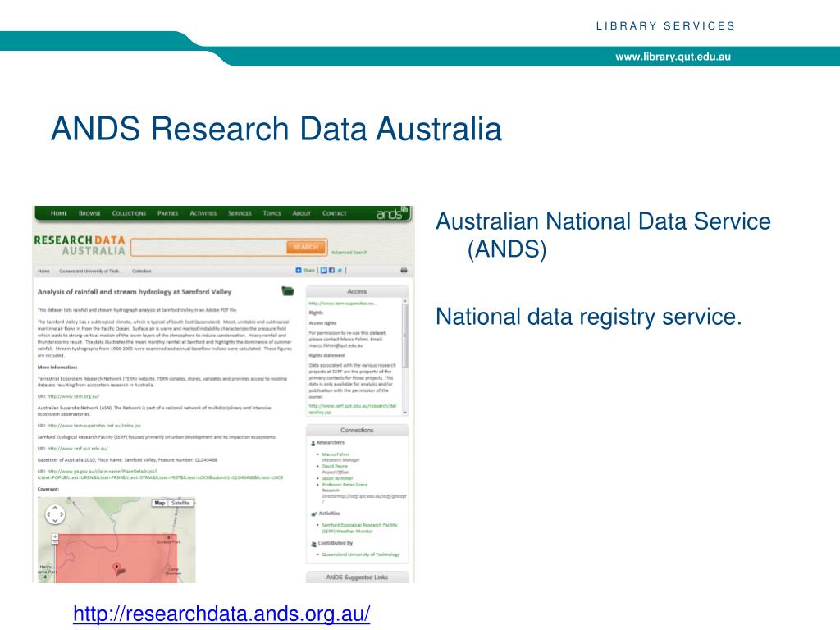Click the dataset title about Samford Valley
840x630 pixels.
pos(135,292)
